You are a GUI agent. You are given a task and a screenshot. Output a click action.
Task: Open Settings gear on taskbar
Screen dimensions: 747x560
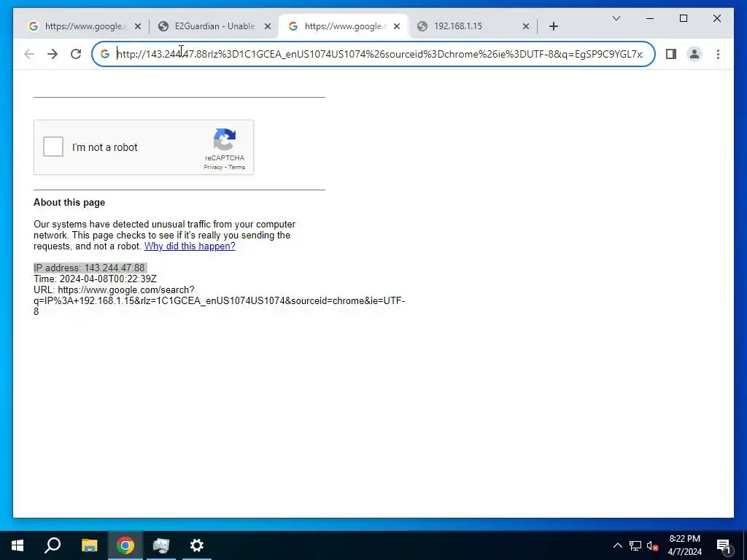coord(197,545)
